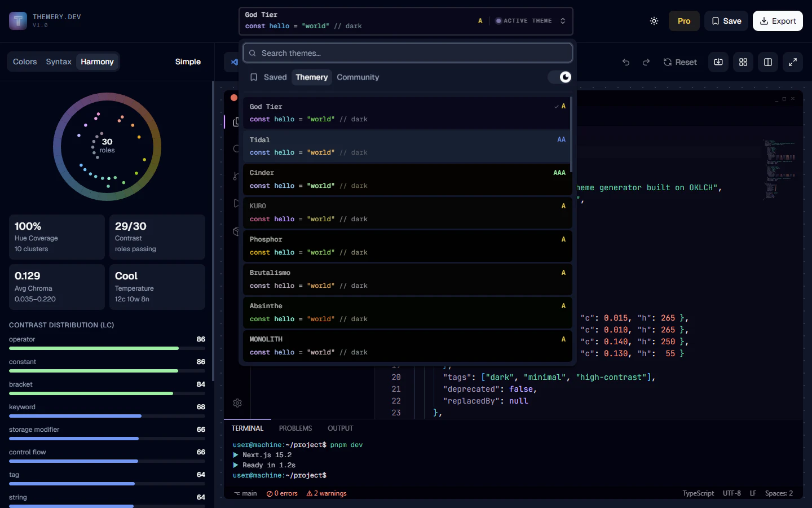This screenshot has width=812, height=508.
Task: Open the grid layout view icon
Action: 743,62
